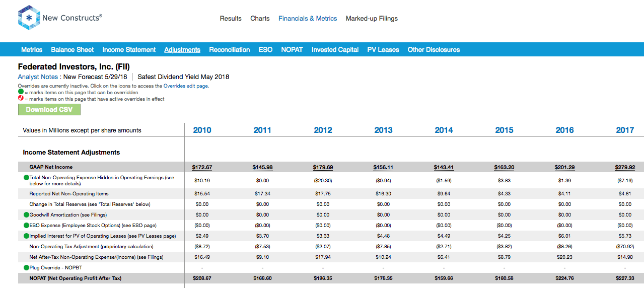
Task: Click the 2014 column header
Action: pos(444,130)
